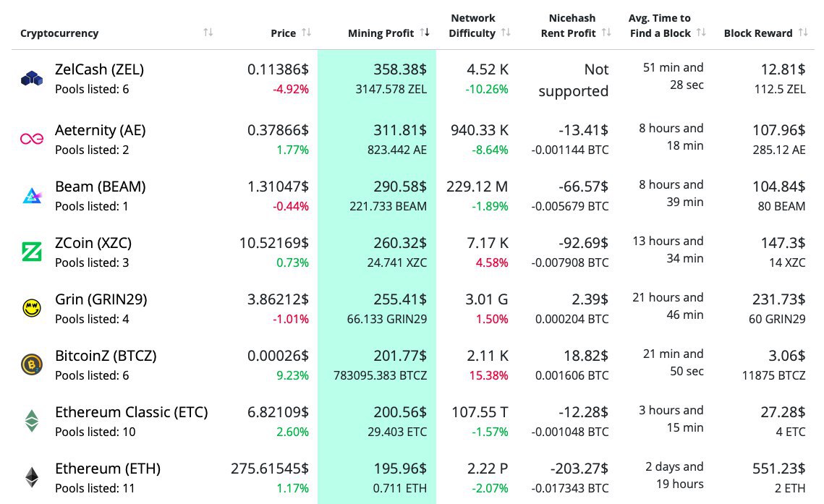Click the BitcoinZ coin logo icon
The image size is (824, 504).
point(32,364)
